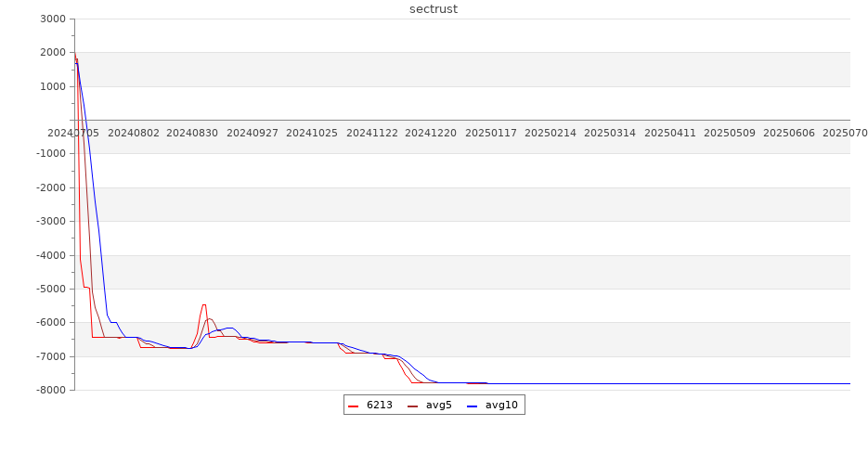Click the -5000 y-axis label
868x464 pixels.
pos(52,290)
